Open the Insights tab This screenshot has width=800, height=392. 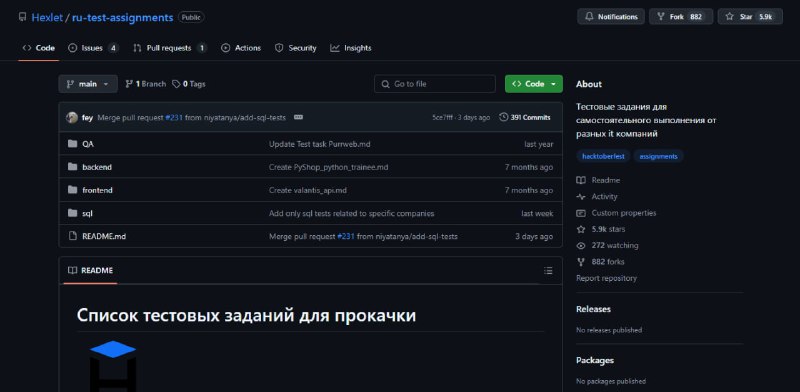351,48
